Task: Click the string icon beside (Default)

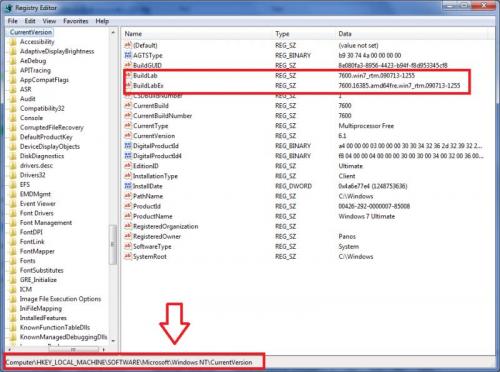Action: (128, 45)
